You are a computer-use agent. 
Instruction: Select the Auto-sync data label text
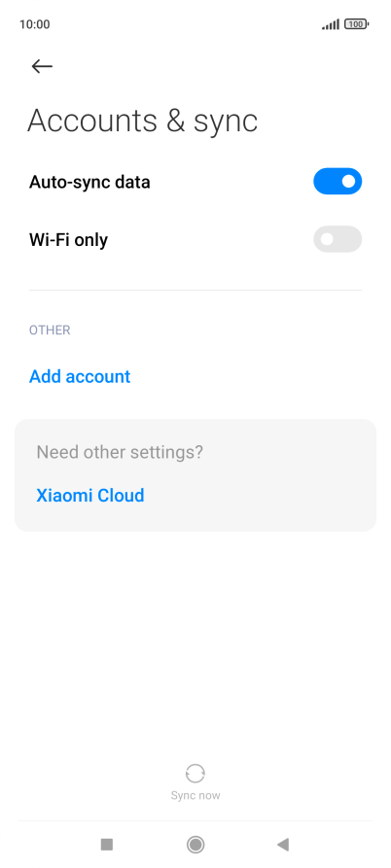pyautogui.click(x=89, y=182)
